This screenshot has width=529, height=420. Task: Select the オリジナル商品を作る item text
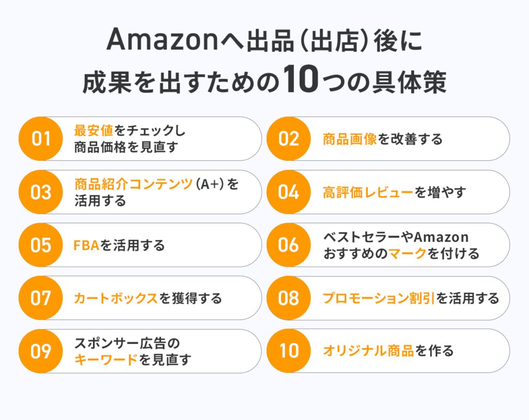(388, 351)
